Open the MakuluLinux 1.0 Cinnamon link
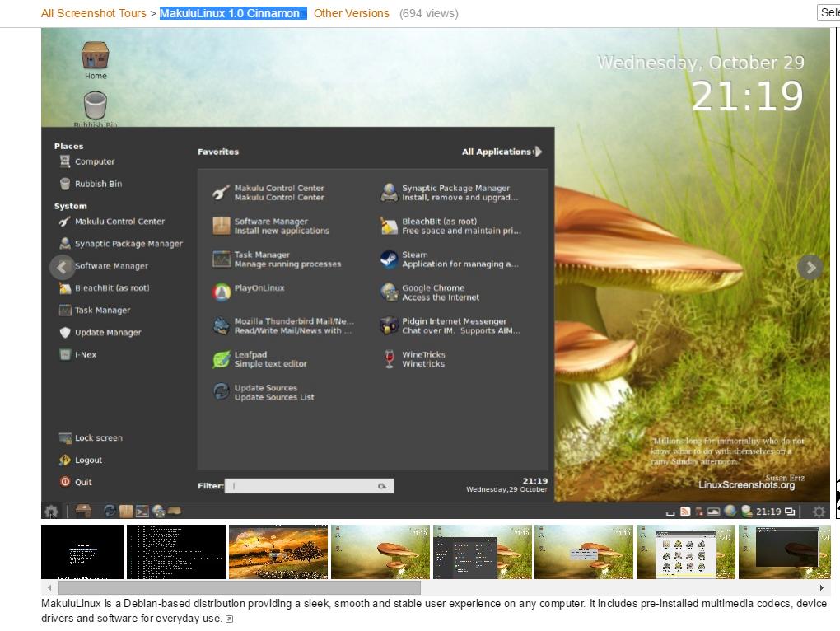 pyautogui.click(x=233, y=13)
